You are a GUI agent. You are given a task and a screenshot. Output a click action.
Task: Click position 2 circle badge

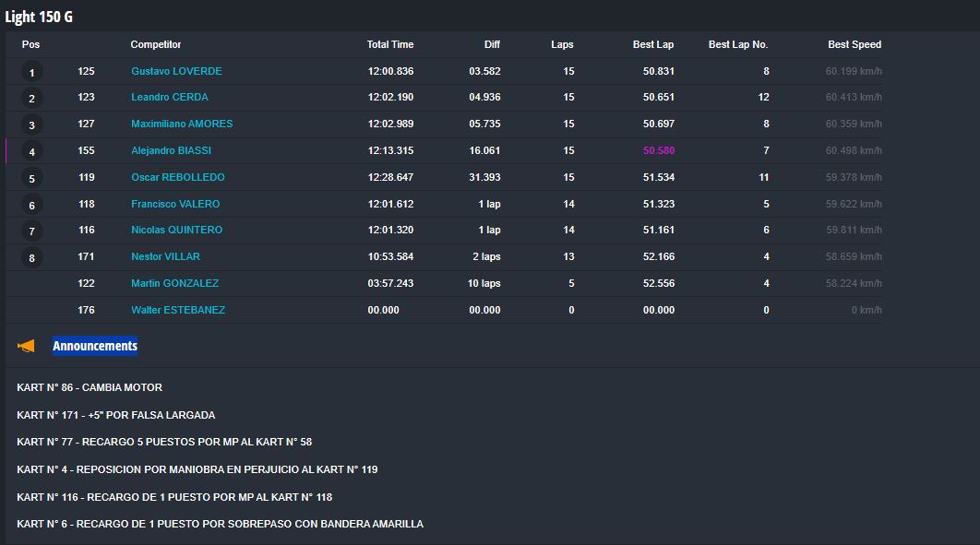[32, 99]
